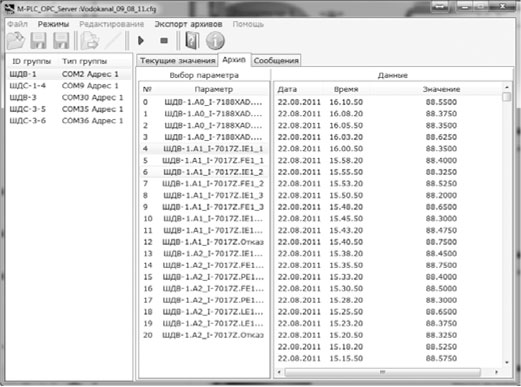This screenshot has height=387, width=521.
Task: Select parameter ЩДВ-1.A1_I-7017Z.FE1_3
Action: click(204, 207)
